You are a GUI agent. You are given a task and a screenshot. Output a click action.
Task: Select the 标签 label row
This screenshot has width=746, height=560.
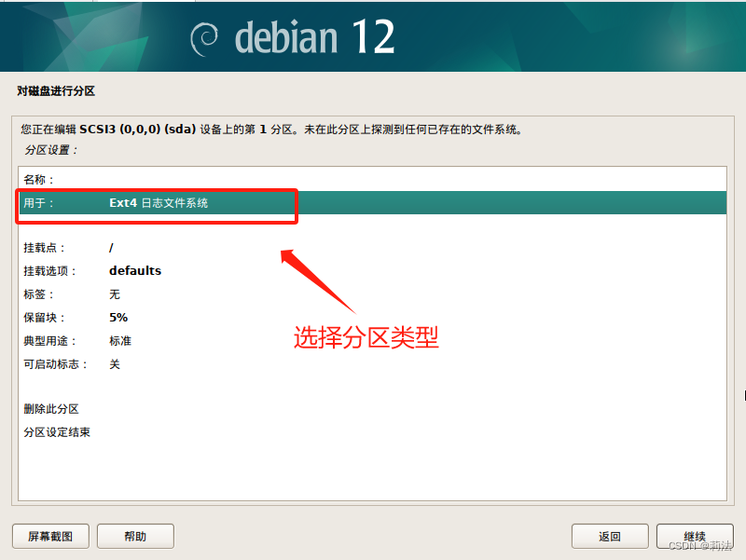(372, 294)
